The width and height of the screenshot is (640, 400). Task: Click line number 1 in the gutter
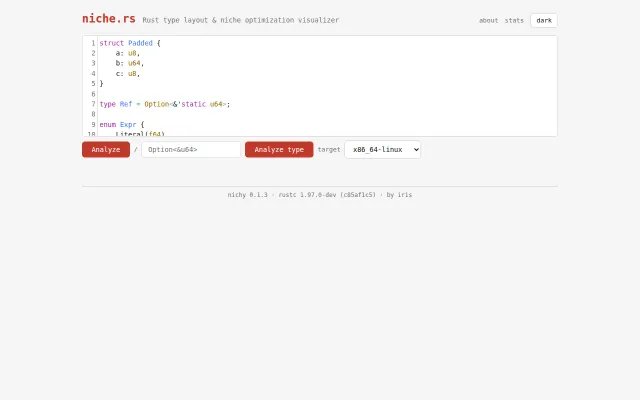pos(93,43)
